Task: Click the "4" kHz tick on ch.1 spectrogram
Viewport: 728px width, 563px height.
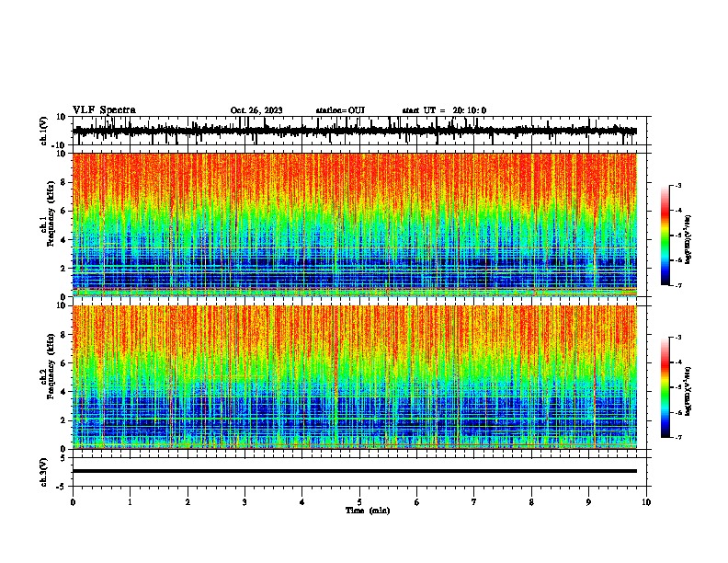Action: tap(64, 240)
